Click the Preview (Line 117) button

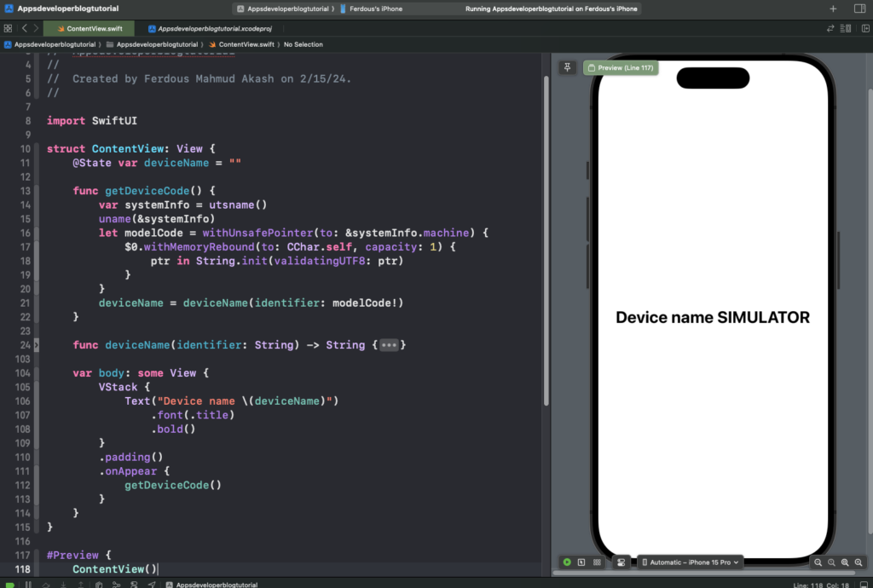621,67
